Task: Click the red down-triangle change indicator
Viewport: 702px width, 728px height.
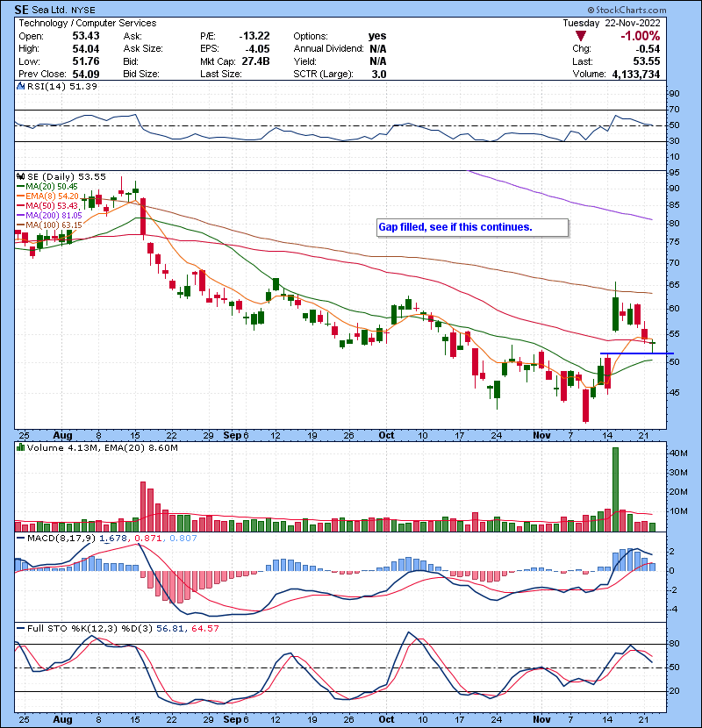Action: (580, 36)
